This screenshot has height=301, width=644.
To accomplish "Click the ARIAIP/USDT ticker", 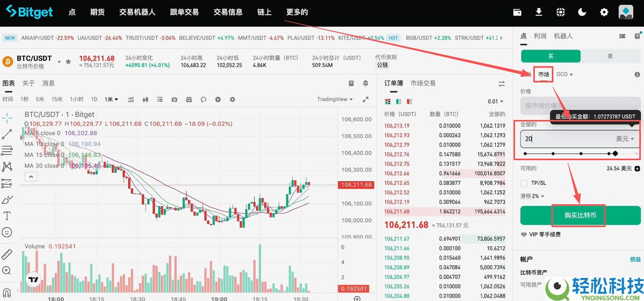I will [x=47, y=38].
